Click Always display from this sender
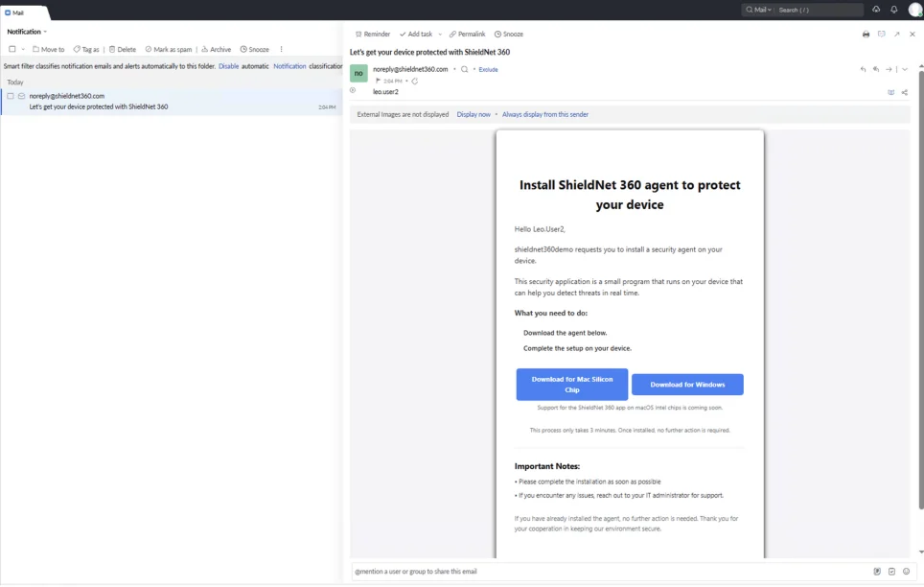This screenshot has height=587, width=924. click(545, 114)
